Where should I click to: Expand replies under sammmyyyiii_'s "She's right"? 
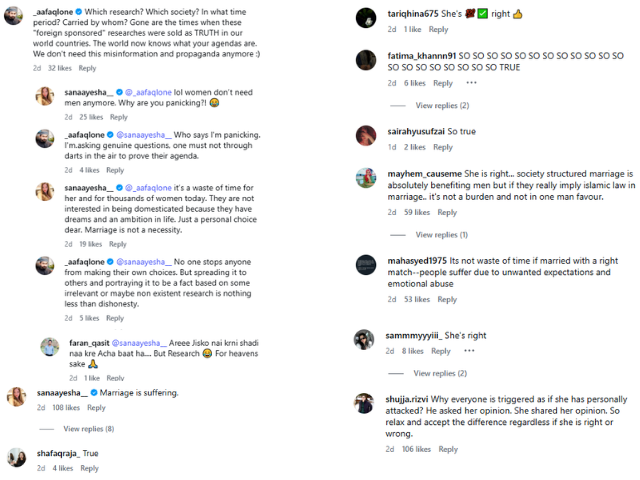click(x=441, y=373)
